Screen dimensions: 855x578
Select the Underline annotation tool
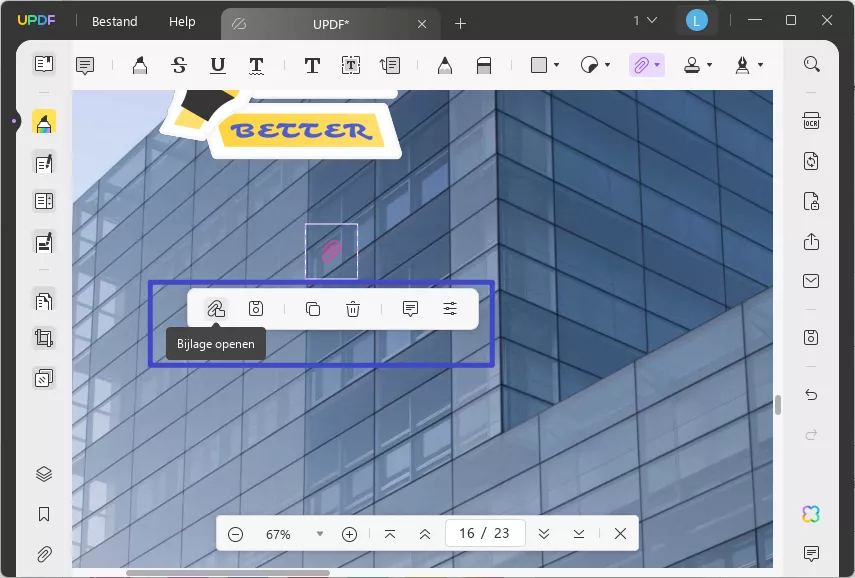pos(217,65)
